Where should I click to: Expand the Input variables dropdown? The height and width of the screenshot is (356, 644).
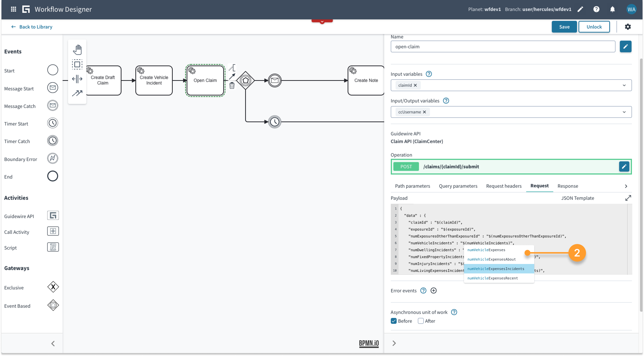[x=624, y=85]
